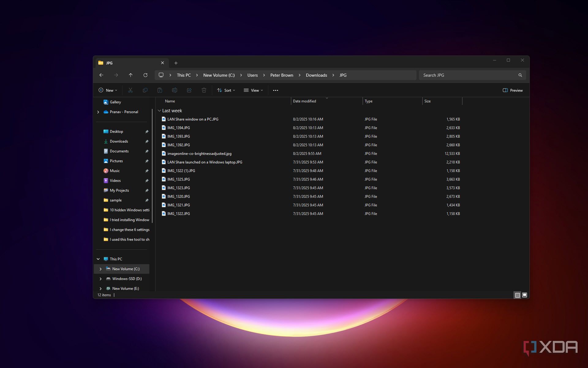Click Users in the breadcrumb path

[x=252, y=75]
